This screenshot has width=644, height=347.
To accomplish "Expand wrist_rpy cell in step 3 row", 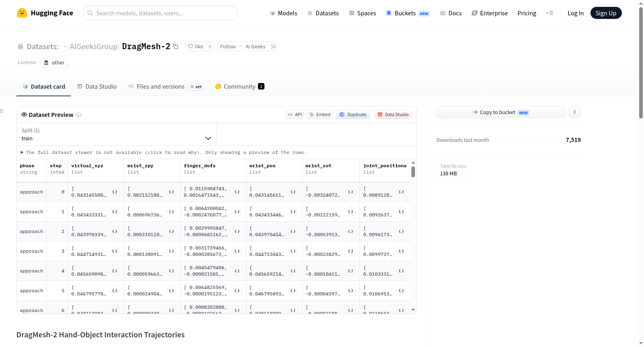I will (171, 251).
